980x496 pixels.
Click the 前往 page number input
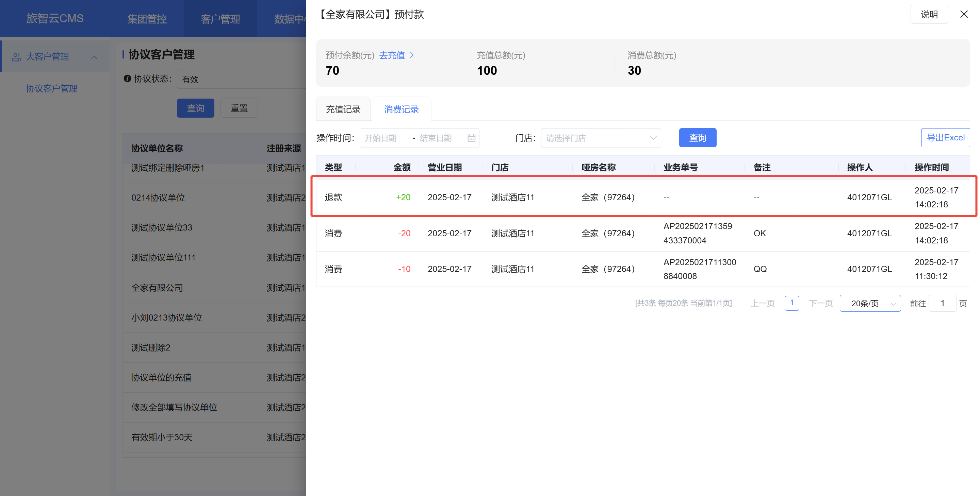click(x=942, y=303)
